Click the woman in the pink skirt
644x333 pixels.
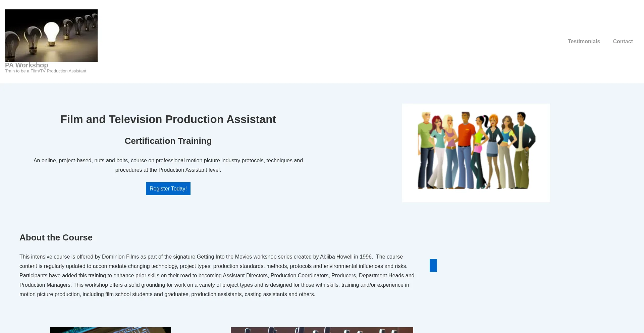click(x=478, y=148)
